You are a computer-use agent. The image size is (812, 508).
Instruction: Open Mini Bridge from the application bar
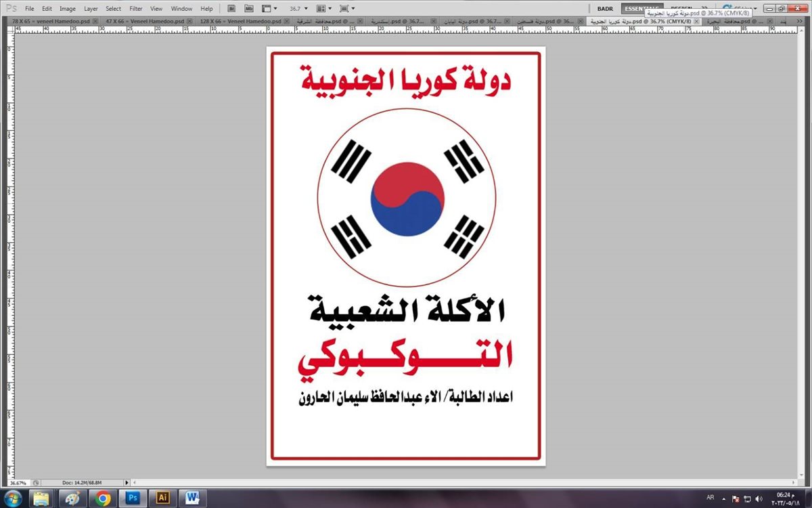248,9
